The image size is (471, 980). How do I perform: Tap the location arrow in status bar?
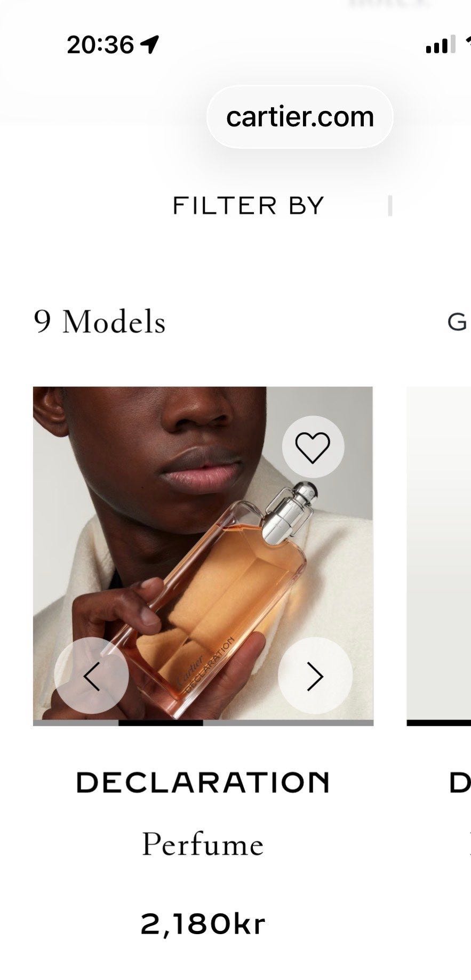pyautogui.click(x=149, y=44)
